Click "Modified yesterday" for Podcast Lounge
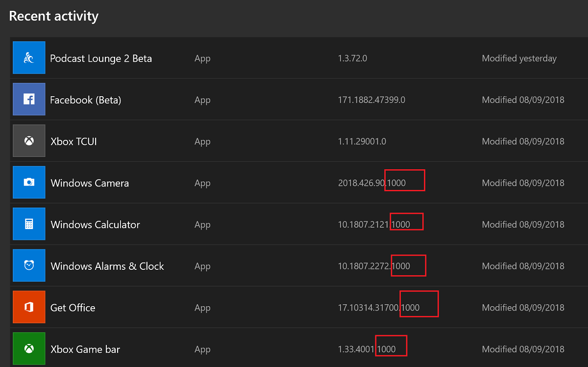The width and height of the screenshot is (588, 367). (x=519, y=58)
